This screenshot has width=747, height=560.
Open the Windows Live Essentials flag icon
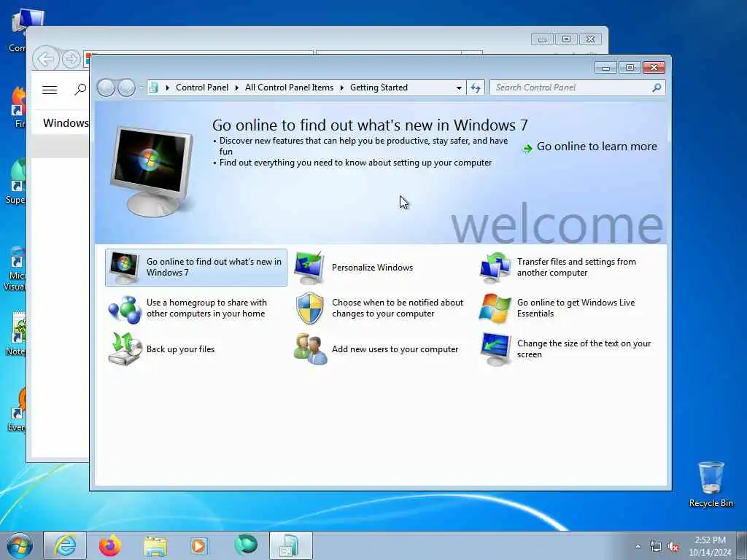pos(495,308)
